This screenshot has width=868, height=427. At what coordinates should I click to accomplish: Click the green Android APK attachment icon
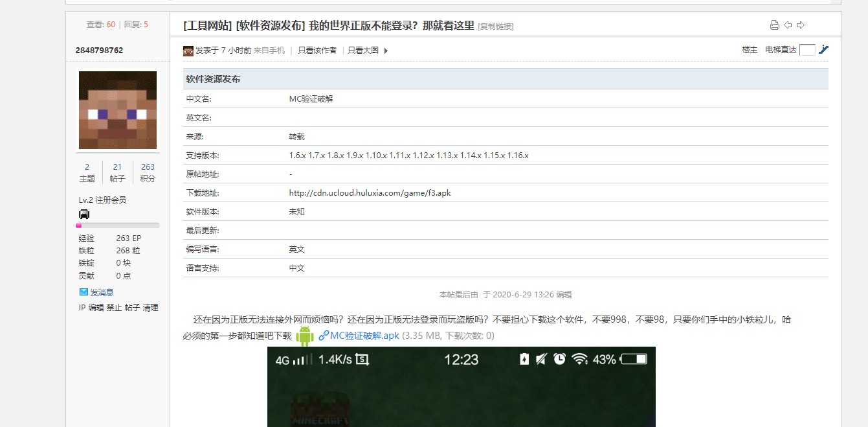(x=305, y=336)
